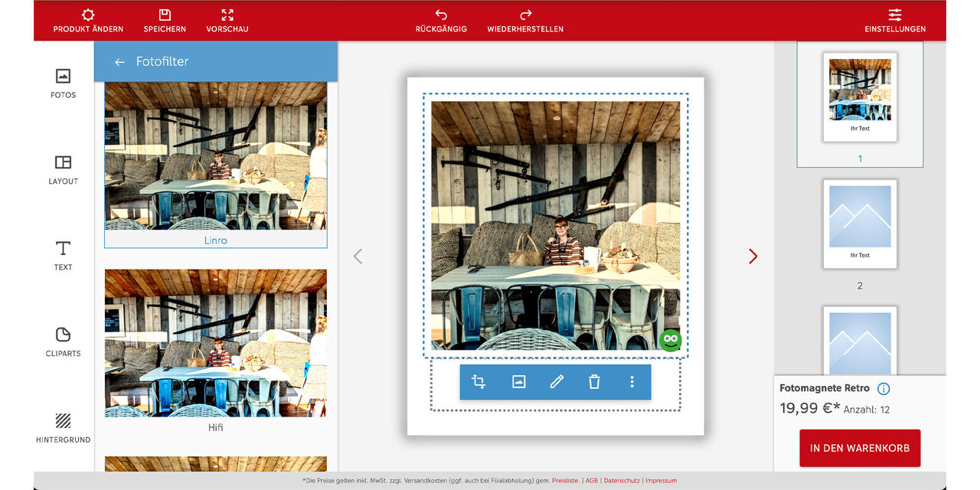Open Einstellungen panel
This screenshot has width=980, height=490.
click(x=895, y=21)
